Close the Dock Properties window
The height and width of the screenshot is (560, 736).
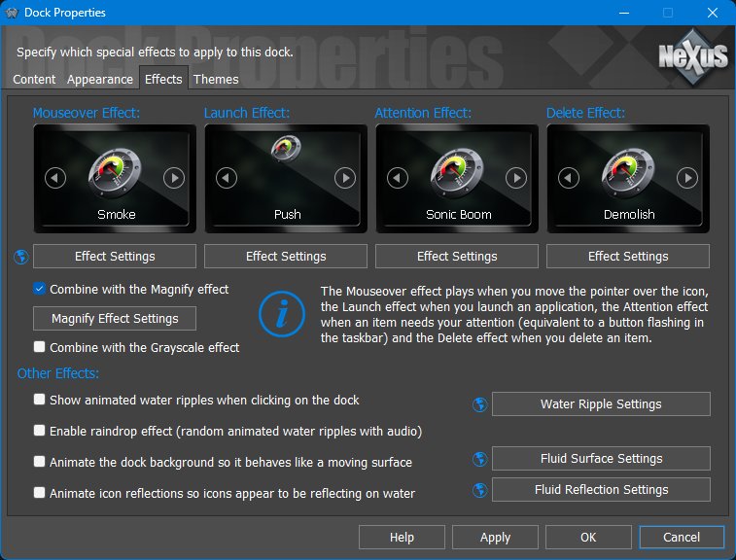click(713, 13)
